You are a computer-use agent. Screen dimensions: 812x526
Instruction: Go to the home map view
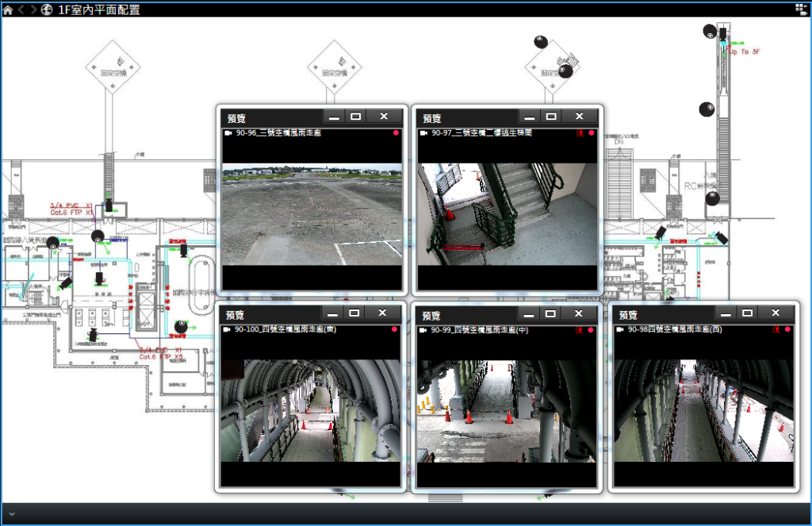[8, 10]
